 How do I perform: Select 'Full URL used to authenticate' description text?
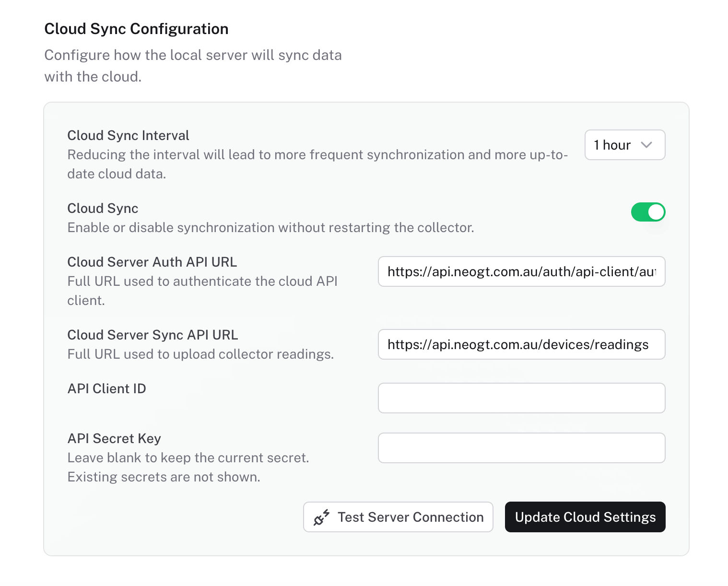(x=202, y=291)
